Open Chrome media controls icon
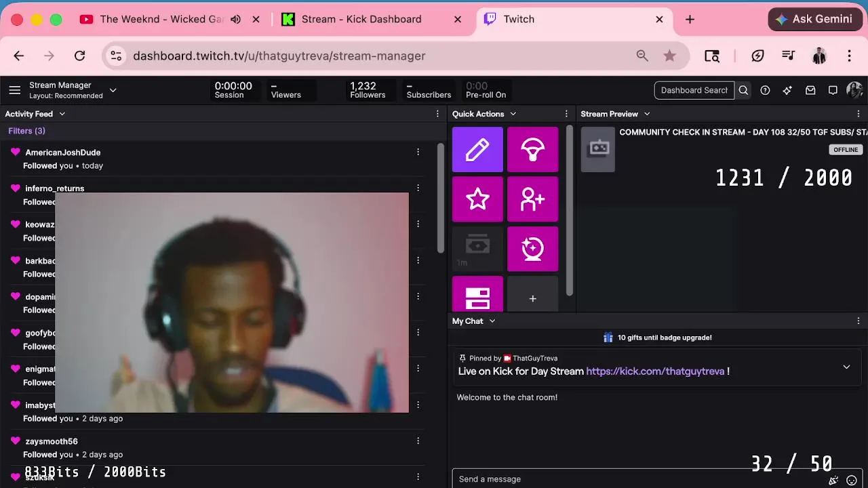Screen dimensions: 868x488 pos(788,56)
